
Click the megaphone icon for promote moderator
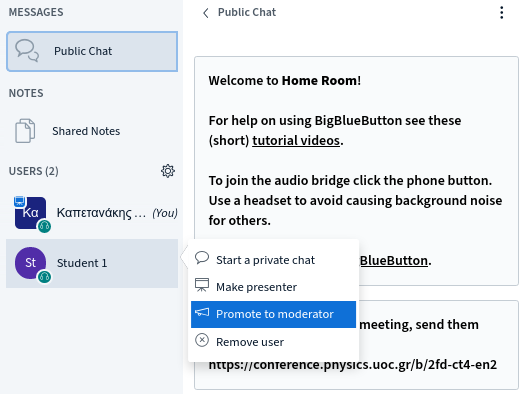click(202, 313)
